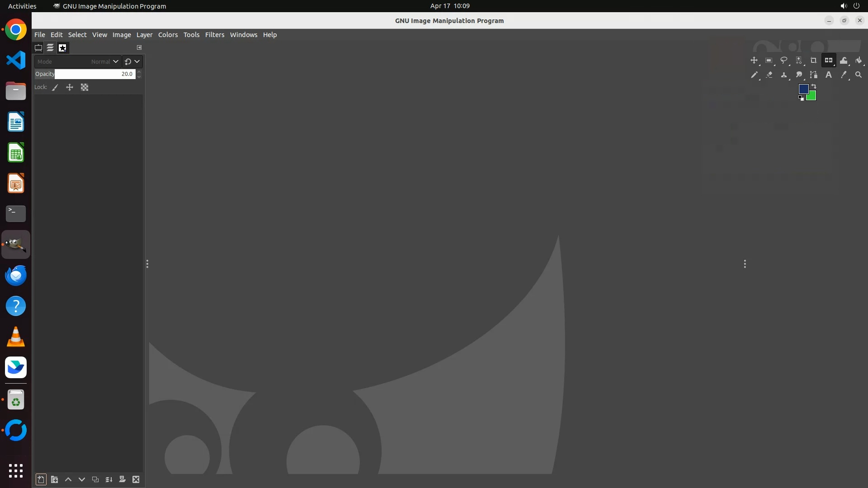Select the Zoom magnifier tool

(x=859, y=75)
